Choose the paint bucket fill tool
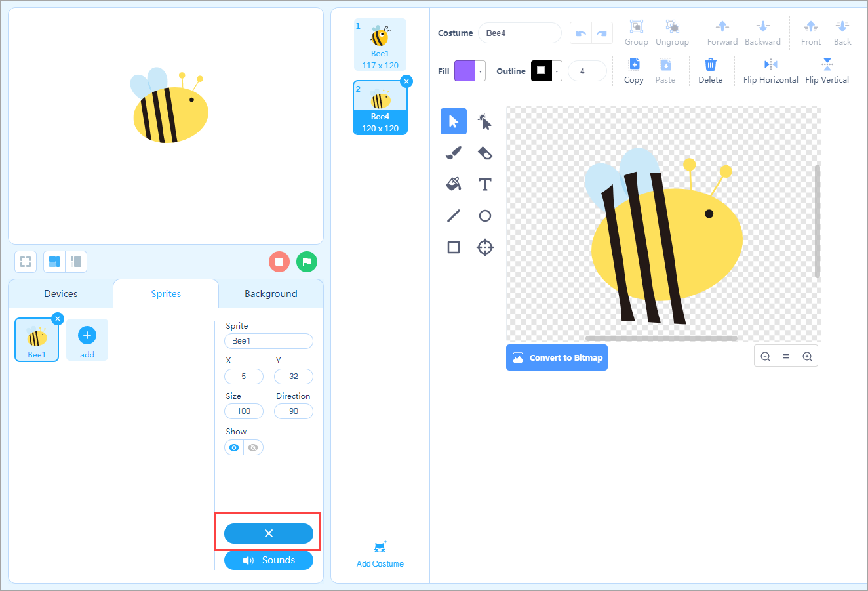Viewport: 868px width, 591px height. point(454,184)
